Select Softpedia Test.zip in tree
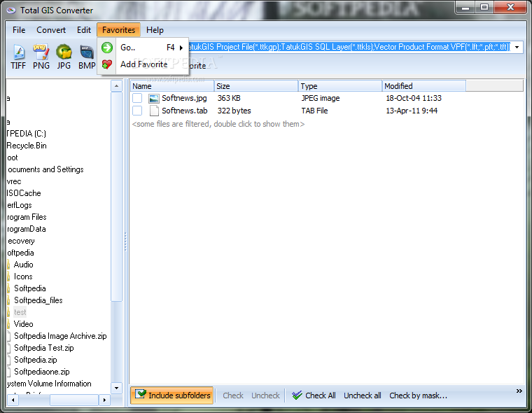 coord(44,348)
